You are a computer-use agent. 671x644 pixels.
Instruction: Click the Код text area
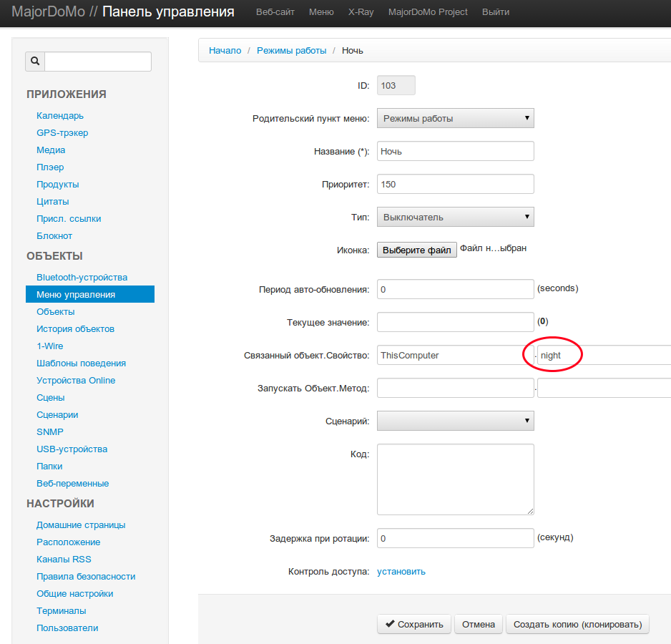pos(455,479)
